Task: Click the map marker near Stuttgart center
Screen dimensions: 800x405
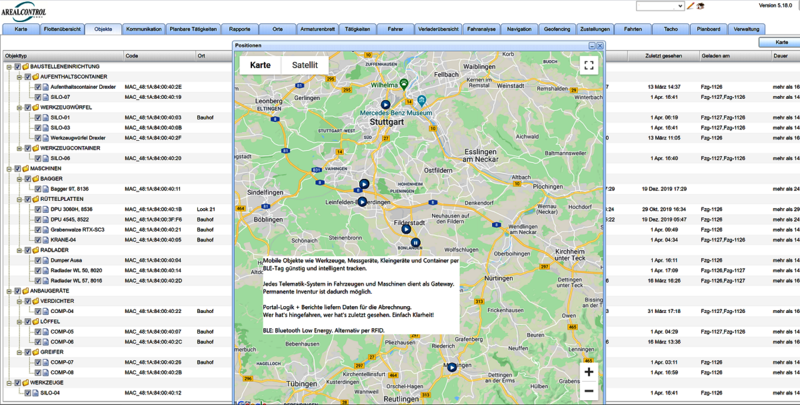Action: point(386,105)
